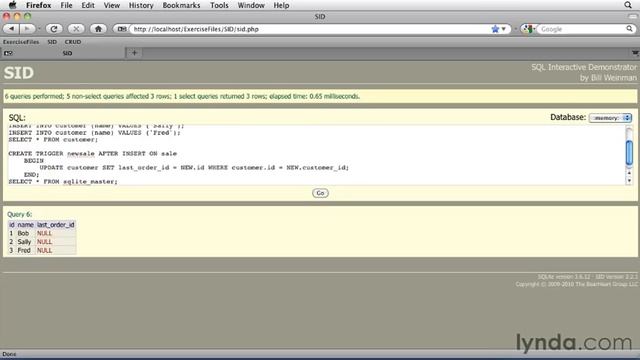The height and width of the screenshot is (360, 640).
Task: Click the Go button to run SQL
Action: pyautogui.click(x=320, y=193)
